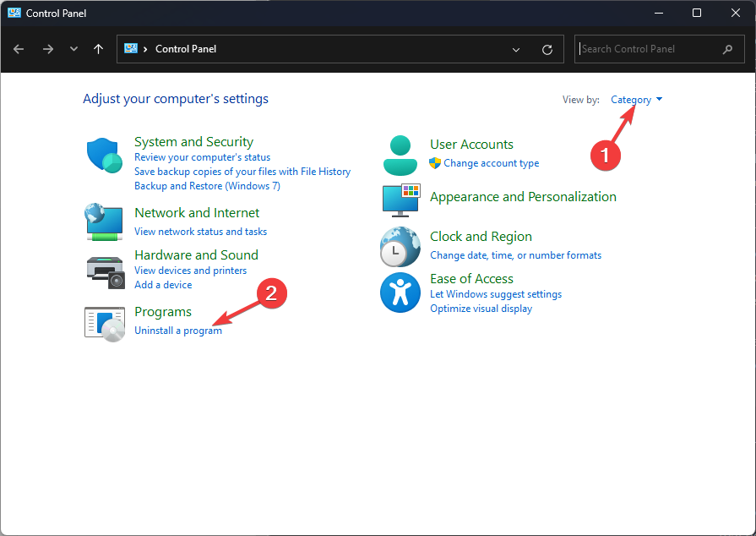Click Let Windows suggest settings
Image resolution: width=756 pixels, height=536 pixels.
pyautogui.click(x=496, y=294)
